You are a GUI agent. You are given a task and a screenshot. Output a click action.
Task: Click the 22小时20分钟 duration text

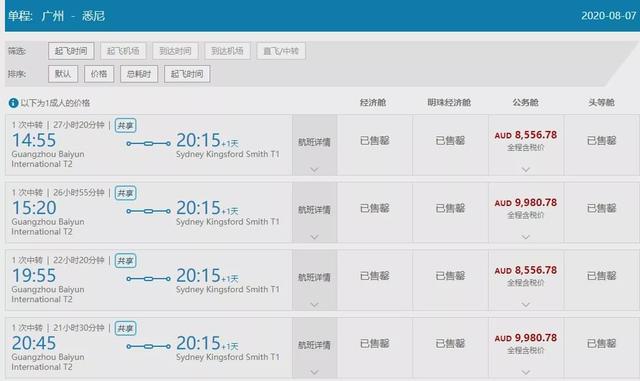[79, 260]
